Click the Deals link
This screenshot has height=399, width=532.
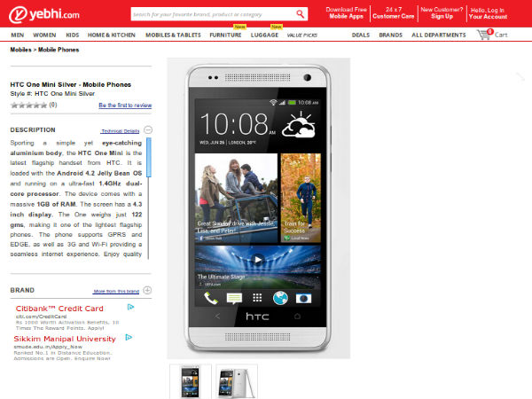point(361,35)
